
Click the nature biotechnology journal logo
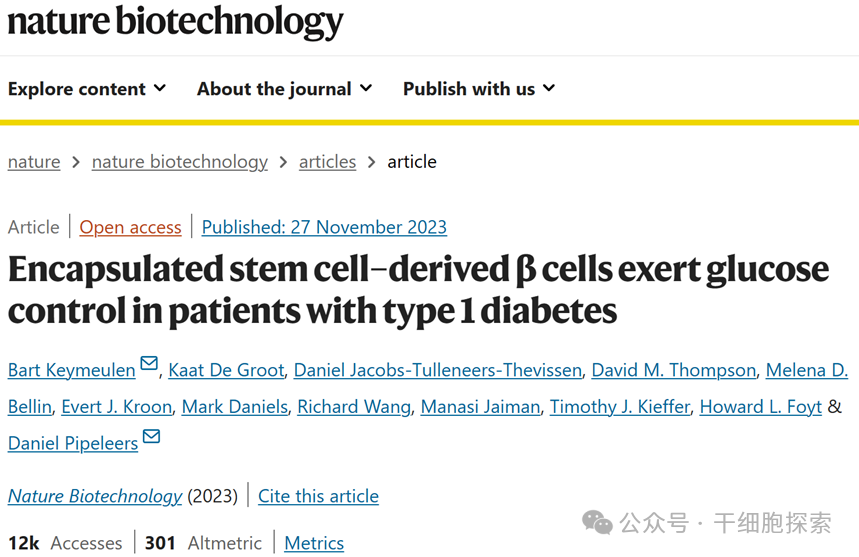coord(175,22)
